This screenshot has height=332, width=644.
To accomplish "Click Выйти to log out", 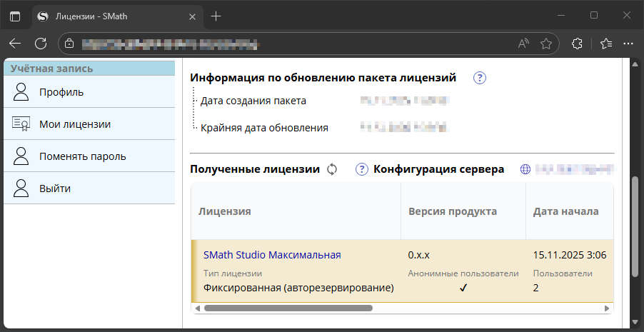I will click(x=89, y=188).
